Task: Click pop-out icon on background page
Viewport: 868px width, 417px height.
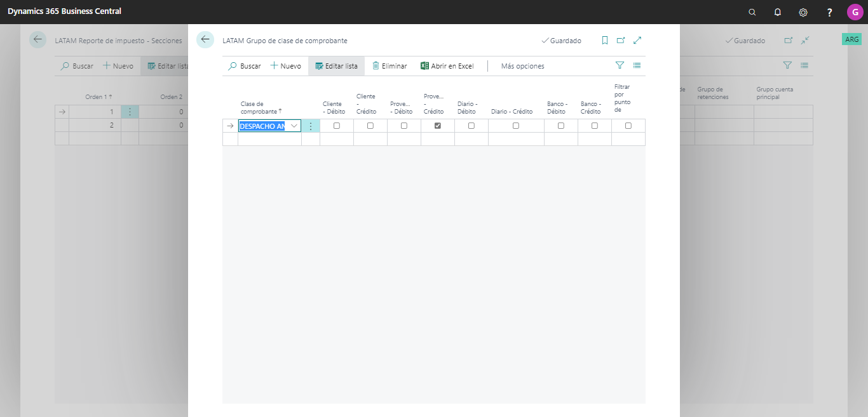Action: pos(789,40)
